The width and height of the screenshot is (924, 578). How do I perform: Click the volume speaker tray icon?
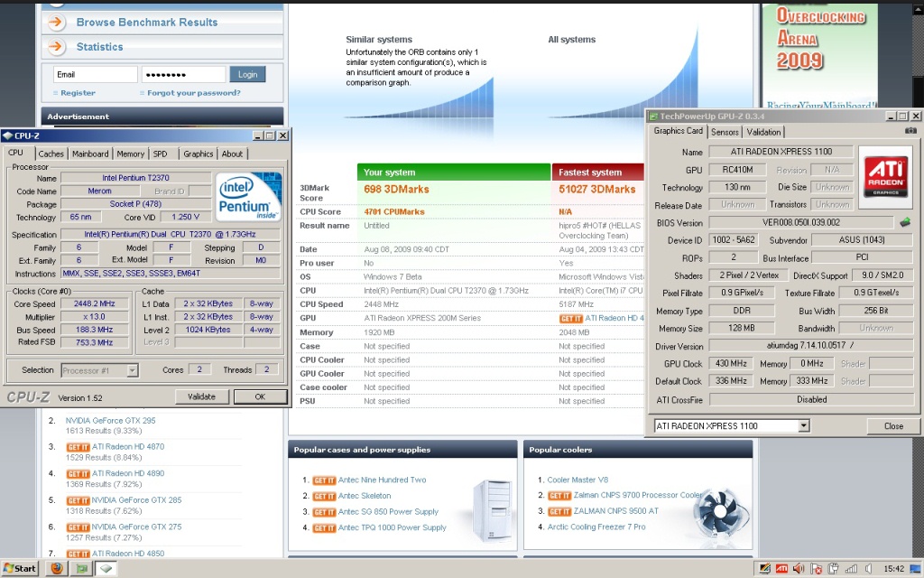pyautogui.click(x=799, y=569)
